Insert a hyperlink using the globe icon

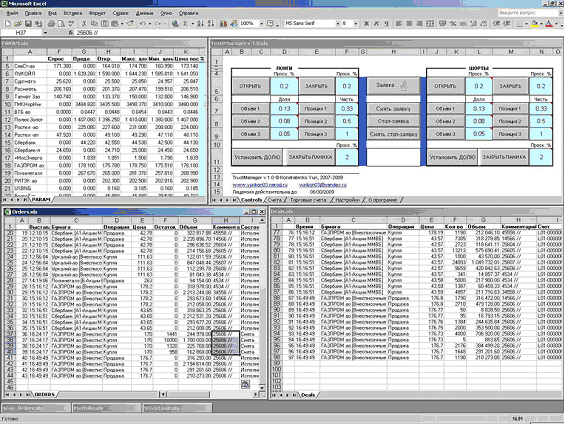point(175,24)
